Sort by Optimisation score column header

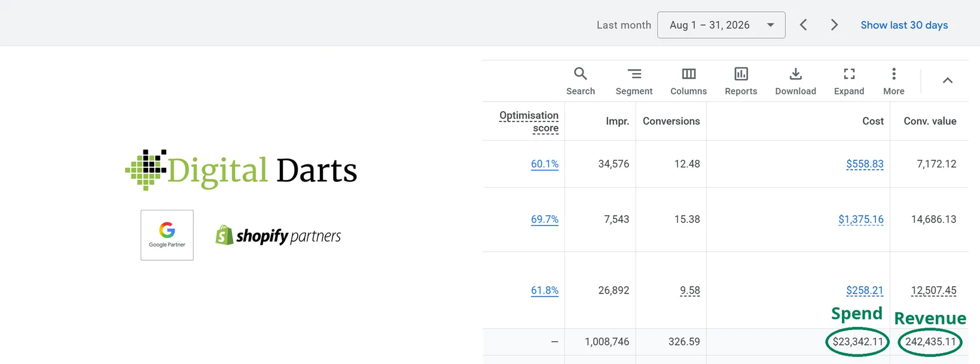529,121
